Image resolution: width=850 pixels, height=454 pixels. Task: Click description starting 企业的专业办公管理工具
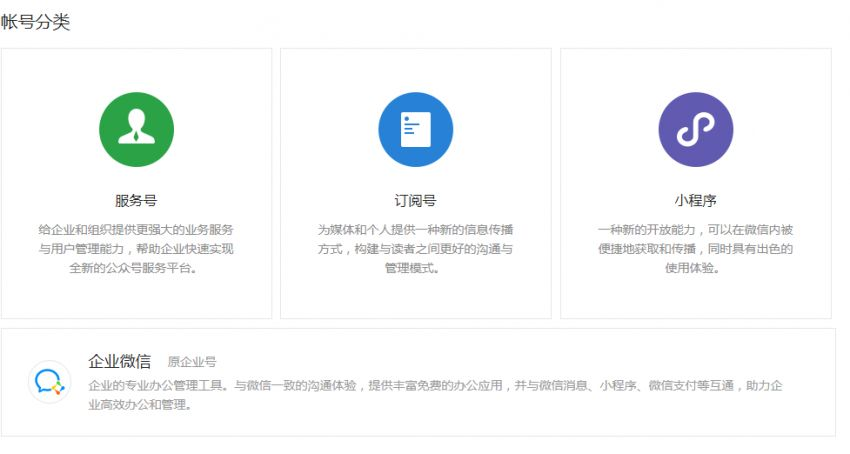pos(435,395)
